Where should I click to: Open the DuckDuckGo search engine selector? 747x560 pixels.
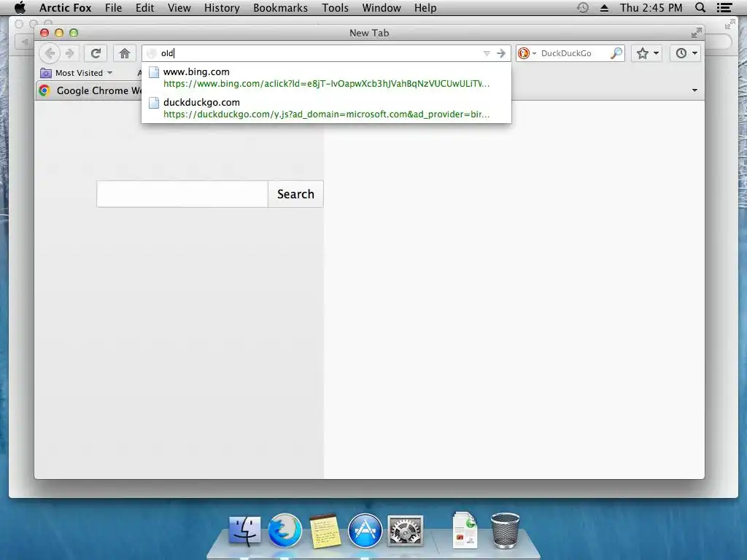pyautogui.click(x=527, y=53)
